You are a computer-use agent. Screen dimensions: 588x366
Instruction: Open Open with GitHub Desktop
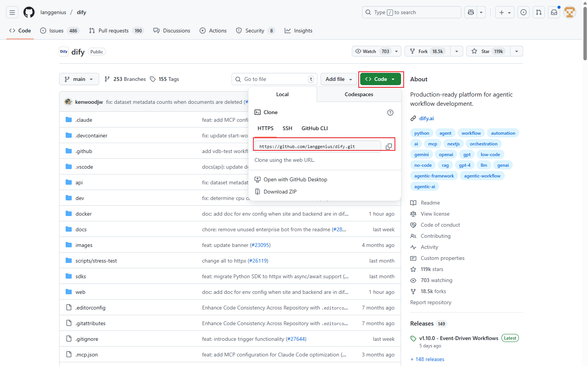pyautogui.click(x=295, y=179)
